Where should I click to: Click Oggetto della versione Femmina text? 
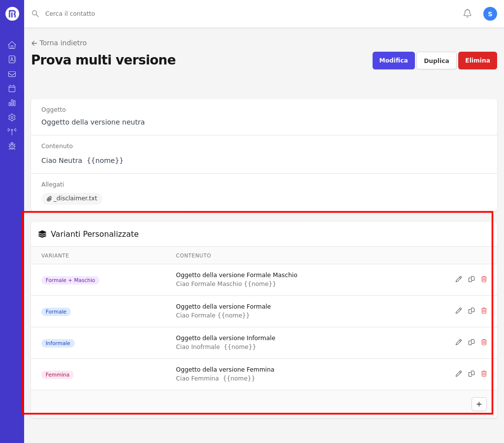click(x=225, y=369)
